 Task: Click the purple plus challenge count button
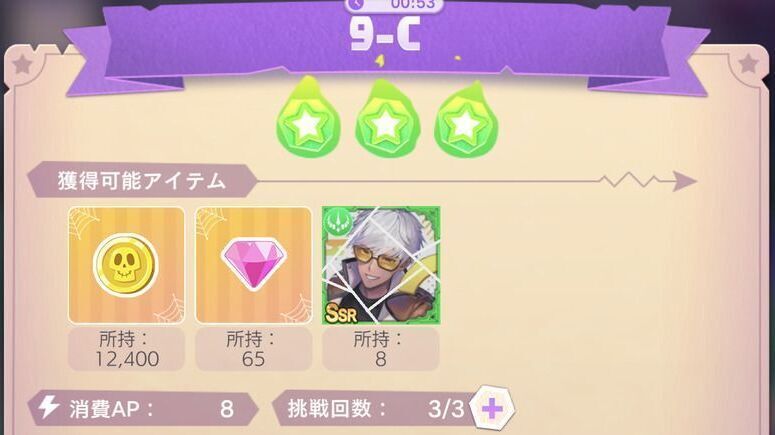492,408
